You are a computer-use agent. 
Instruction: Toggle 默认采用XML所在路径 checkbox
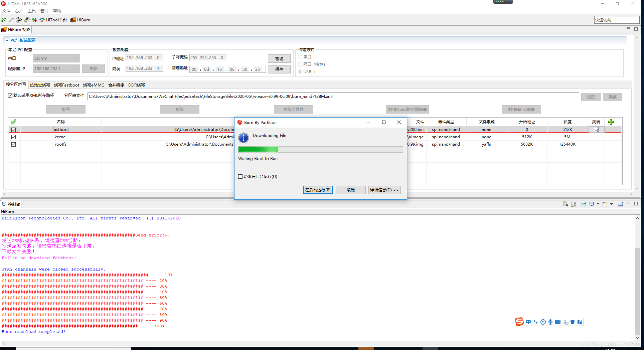click(10, 96)
